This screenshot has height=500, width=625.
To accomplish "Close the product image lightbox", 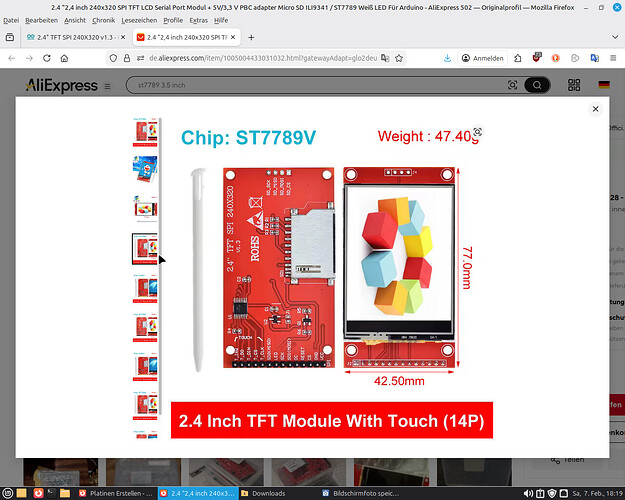I will [596, 108].
